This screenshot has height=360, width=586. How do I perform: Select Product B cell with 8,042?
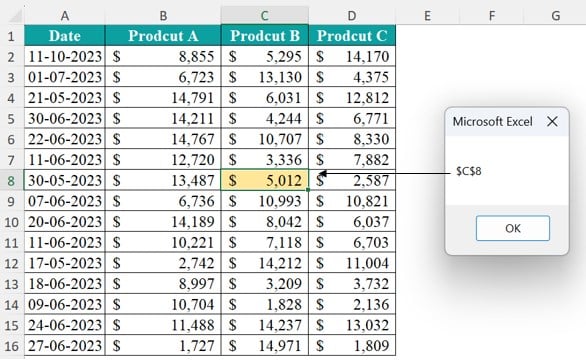(x=265, y=222)
